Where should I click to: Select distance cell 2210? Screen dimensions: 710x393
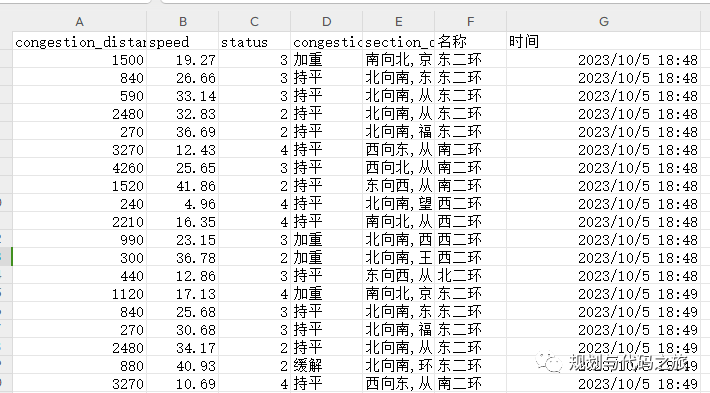79,222
